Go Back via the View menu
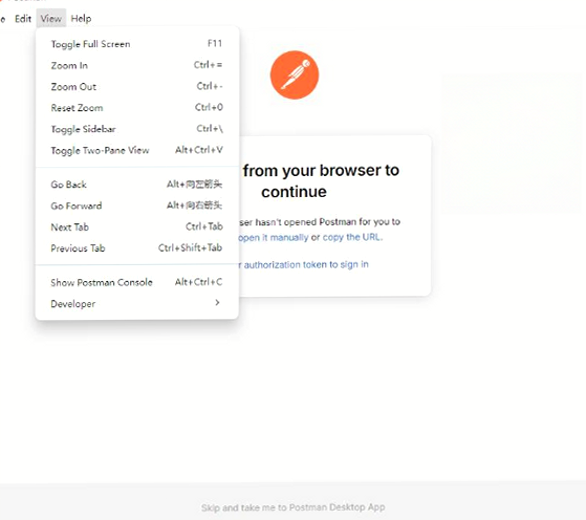Viewport: 586px width, 520px height. (137, 184)
